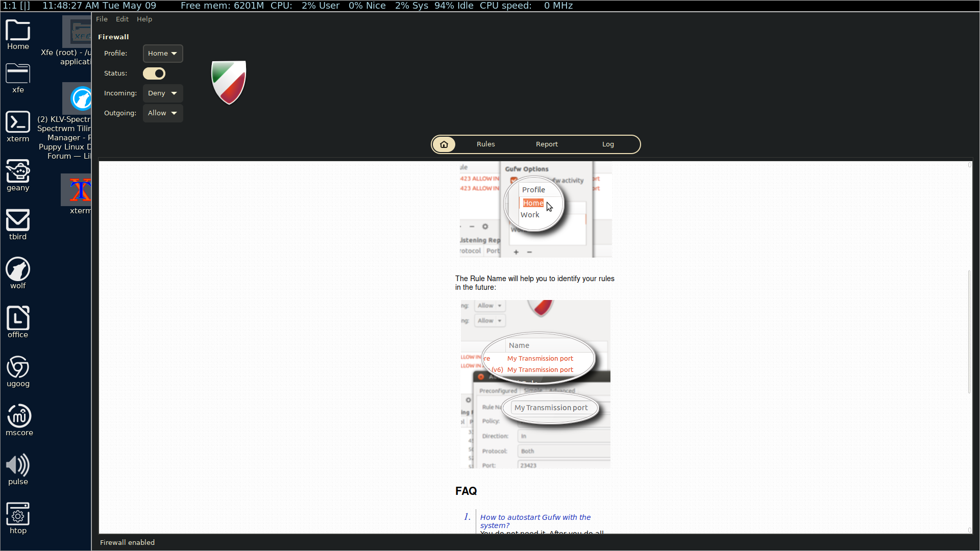Switch to the Rules tab
980x551 pixels.
point(485,144)
